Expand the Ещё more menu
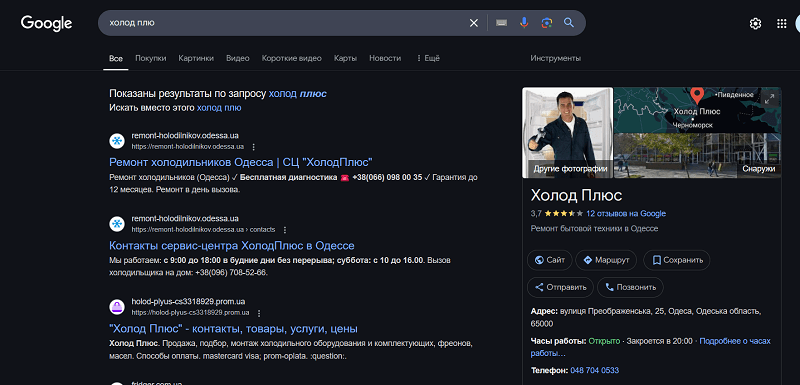The width and height of the screenshot is (800, 385). point(428,58)
